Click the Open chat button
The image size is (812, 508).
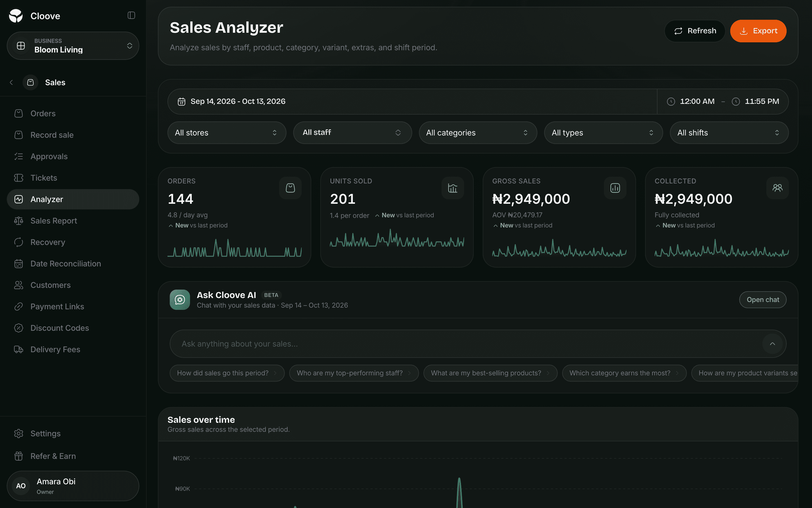click(763, 300)
